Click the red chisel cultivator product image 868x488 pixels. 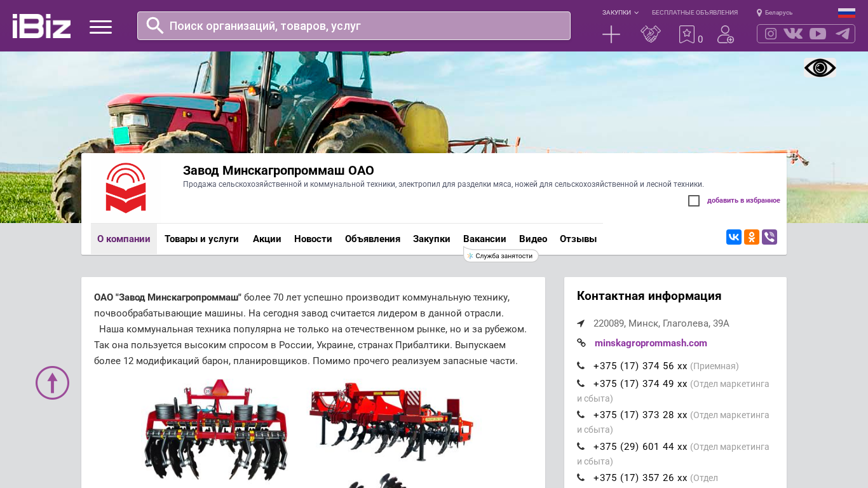(391, 421)
